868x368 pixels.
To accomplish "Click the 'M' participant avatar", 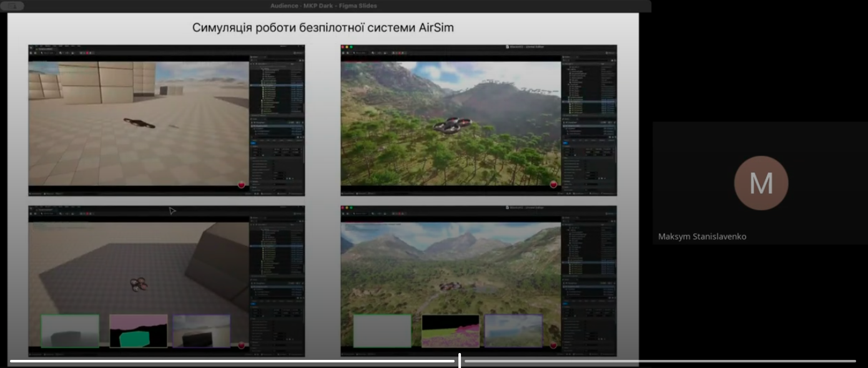I will point(761,183).
